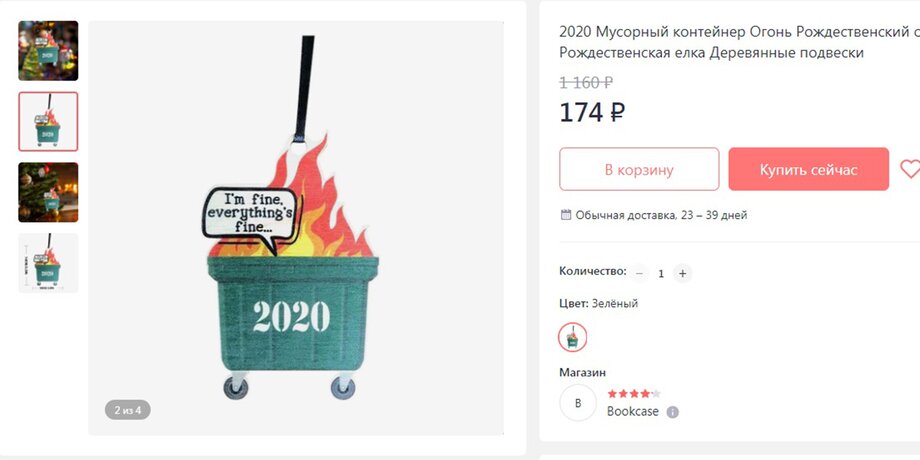Add item to wishlist with heart icon
920x460 pixels.
pyautogui.click(x=909, y=169)
